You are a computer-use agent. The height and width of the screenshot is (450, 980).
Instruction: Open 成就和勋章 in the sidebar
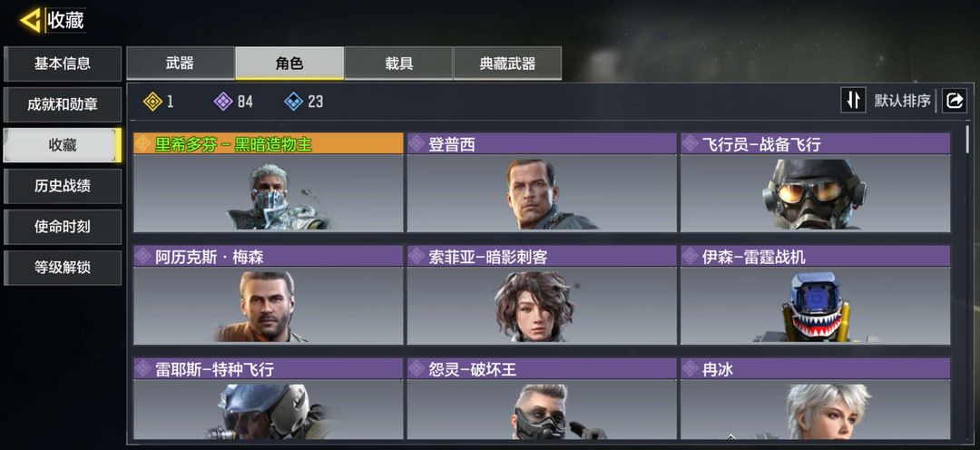pos(63,104)
